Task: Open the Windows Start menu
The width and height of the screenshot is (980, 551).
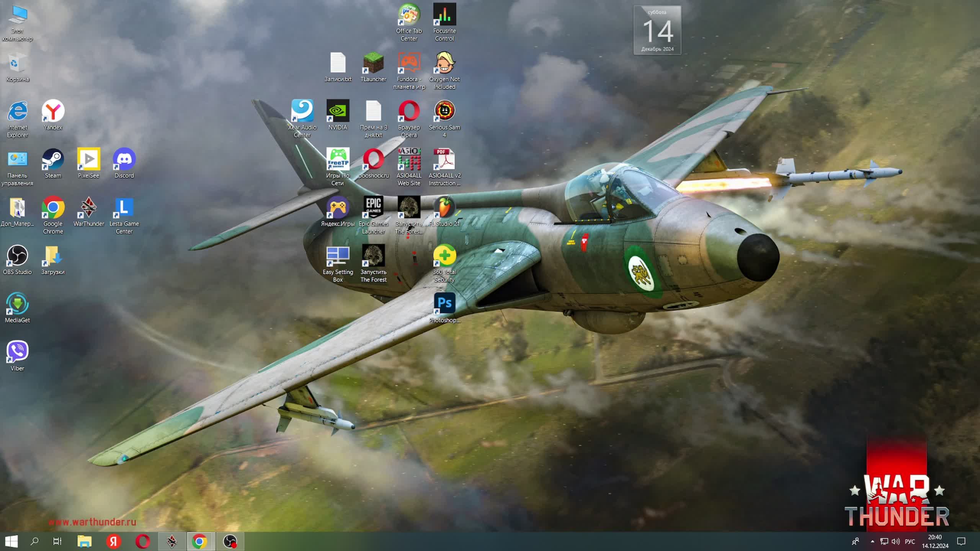Action: pos(11,541)
